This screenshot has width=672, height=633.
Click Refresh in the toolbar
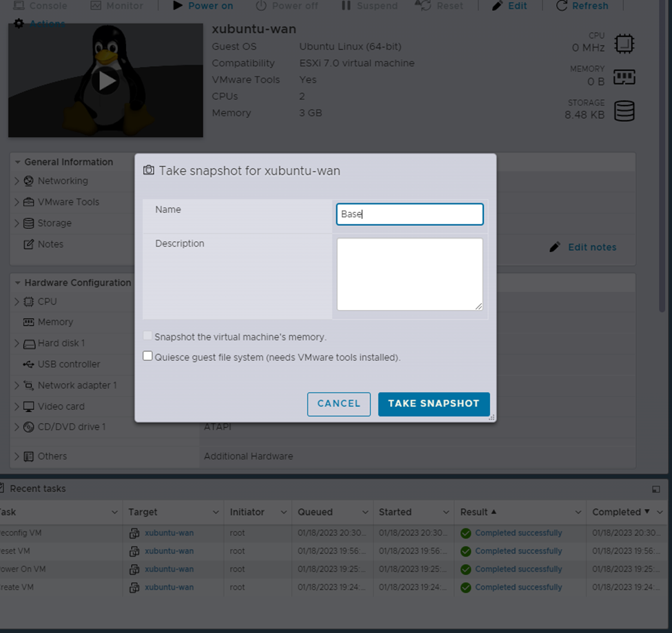point(582,6)
